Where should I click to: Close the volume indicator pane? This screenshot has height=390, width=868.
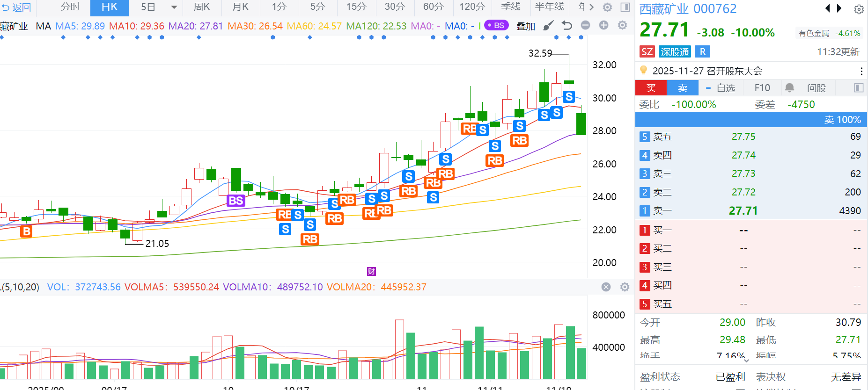pos(606,287)
